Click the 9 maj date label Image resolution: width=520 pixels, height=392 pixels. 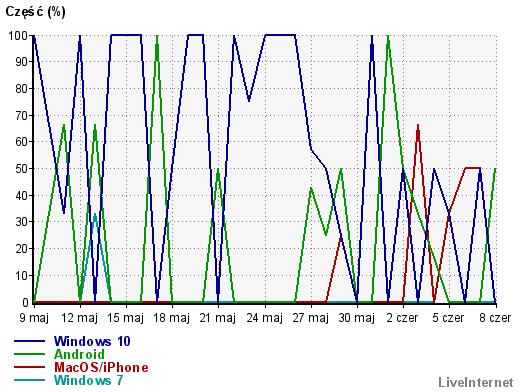coord(34,318)
